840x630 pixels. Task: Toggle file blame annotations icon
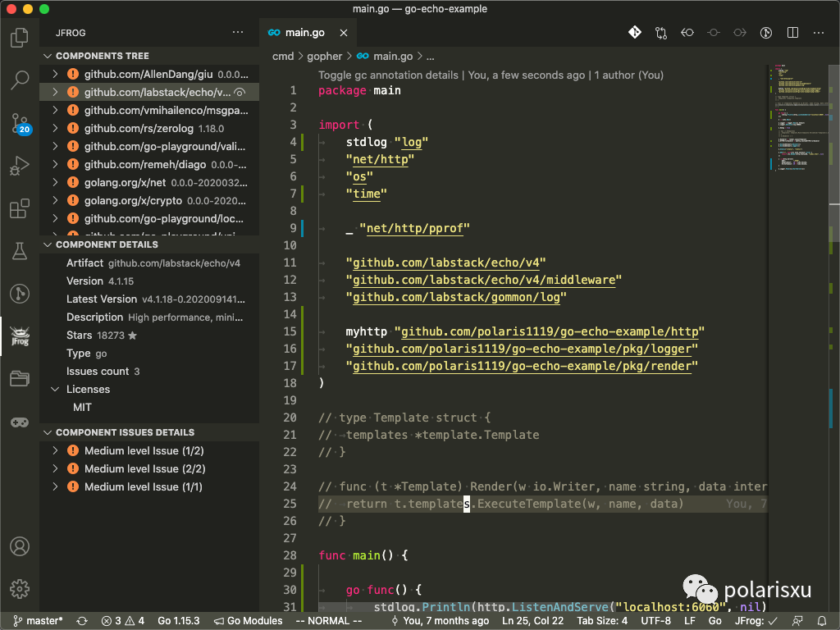coord(766,33)
